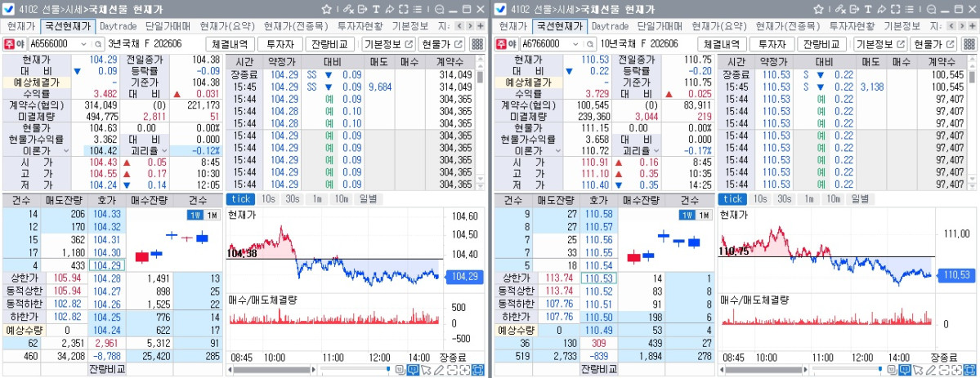
Task: Click the unlink chain icon in the left window
Action: [x=348, y=9]
